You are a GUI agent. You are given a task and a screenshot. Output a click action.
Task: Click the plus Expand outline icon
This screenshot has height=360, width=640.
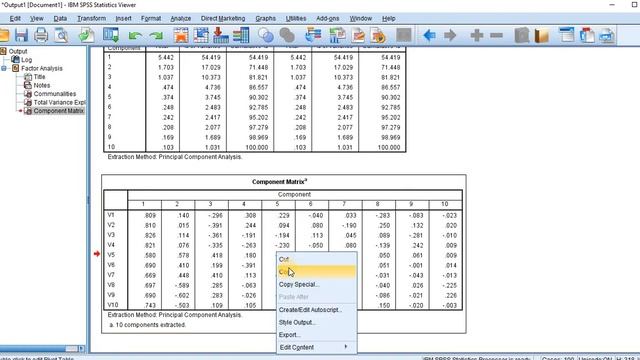point(476,36)
